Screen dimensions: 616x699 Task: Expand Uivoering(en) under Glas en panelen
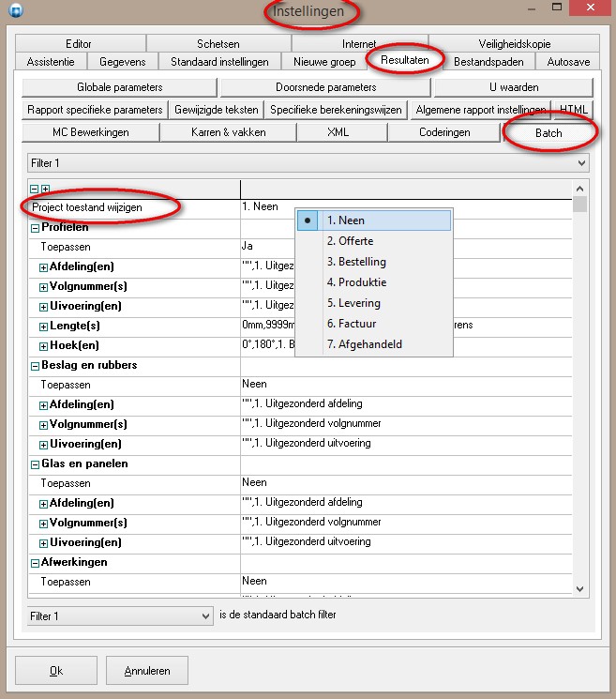pos(43,543)
